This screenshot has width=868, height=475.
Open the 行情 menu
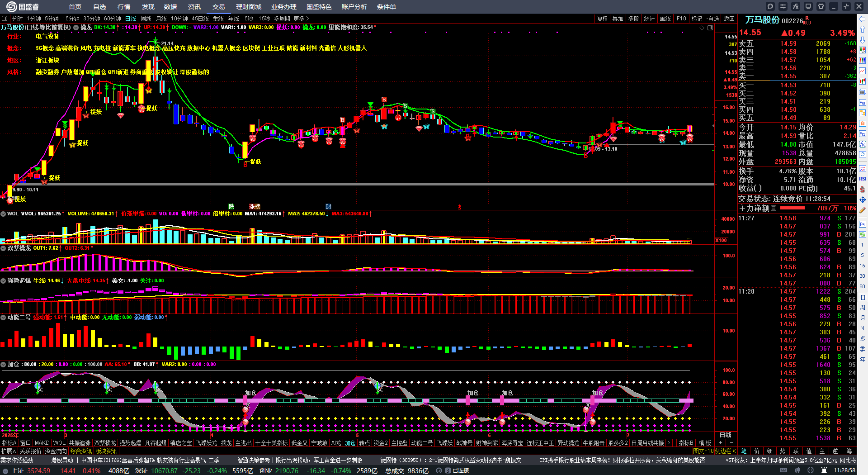coord(124,7)
